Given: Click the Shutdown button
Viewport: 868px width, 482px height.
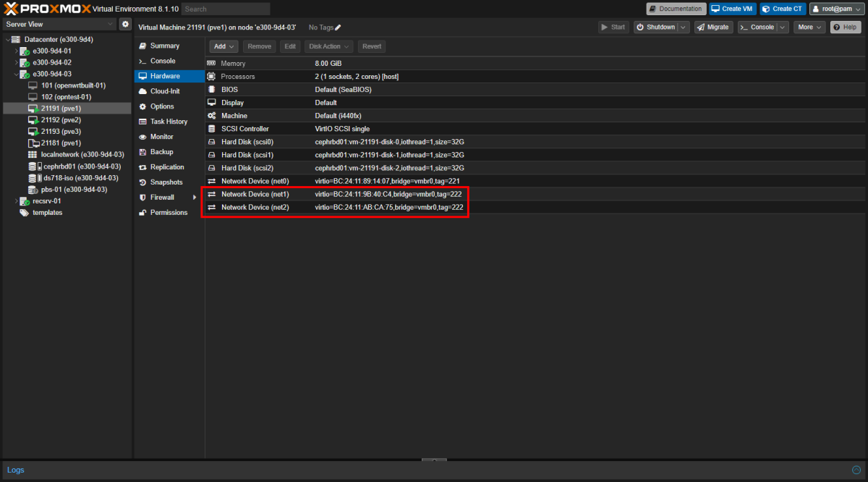Looking at the screenshot, I should [x=656, y=27].
